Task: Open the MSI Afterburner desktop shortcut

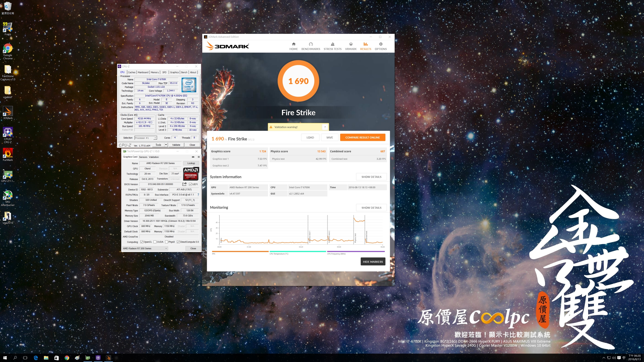Action: point(8,198)
